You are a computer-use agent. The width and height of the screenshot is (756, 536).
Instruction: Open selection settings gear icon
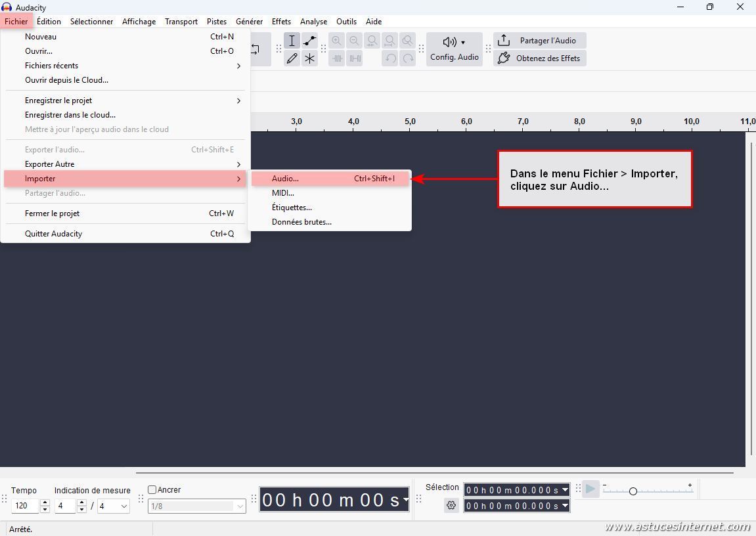tap(451, 505)
